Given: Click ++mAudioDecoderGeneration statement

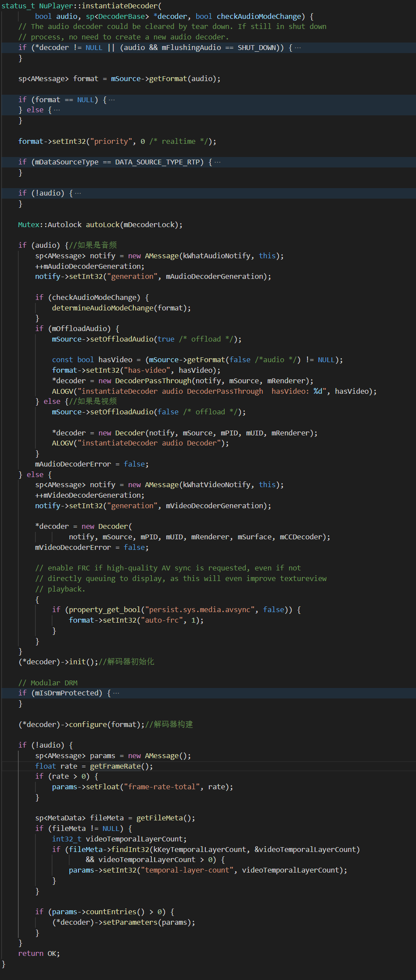Looking at the screenshot, I should click(90, 266).
